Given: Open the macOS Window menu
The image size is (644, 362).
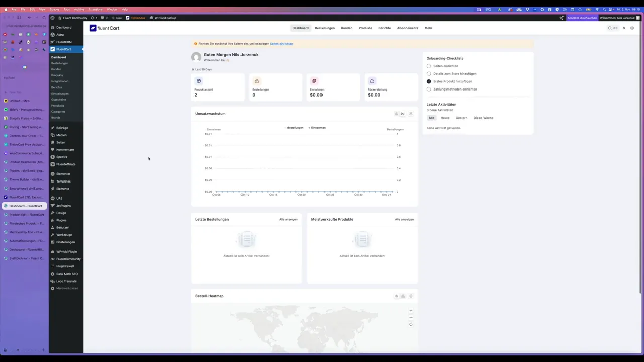Looking at the screenshot, I should (x=112, y=9).
